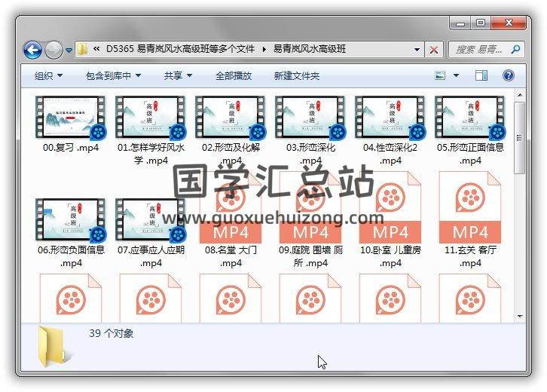Screen dimensions: 547x392
Task: Go back with the blue Back arrow
Action: coord(33,51)
